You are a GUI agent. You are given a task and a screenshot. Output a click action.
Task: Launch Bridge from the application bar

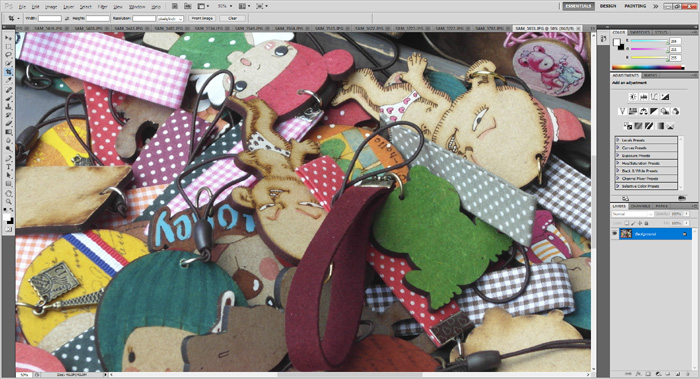pyautogui.click(x=175, y=6)
